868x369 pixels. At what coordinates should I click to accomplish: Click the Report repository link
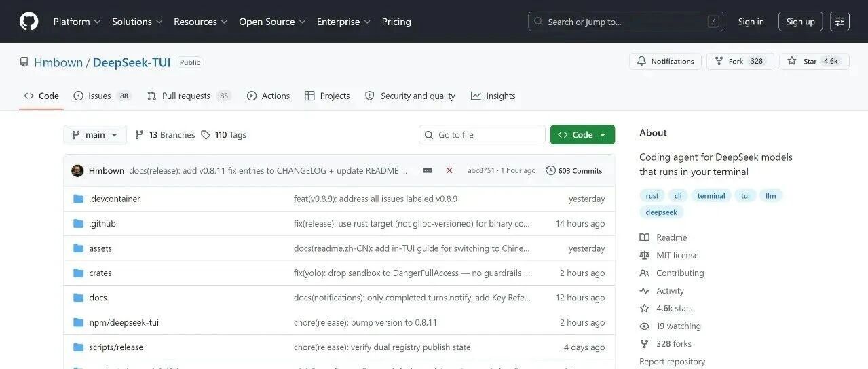(x=672, y=362)
